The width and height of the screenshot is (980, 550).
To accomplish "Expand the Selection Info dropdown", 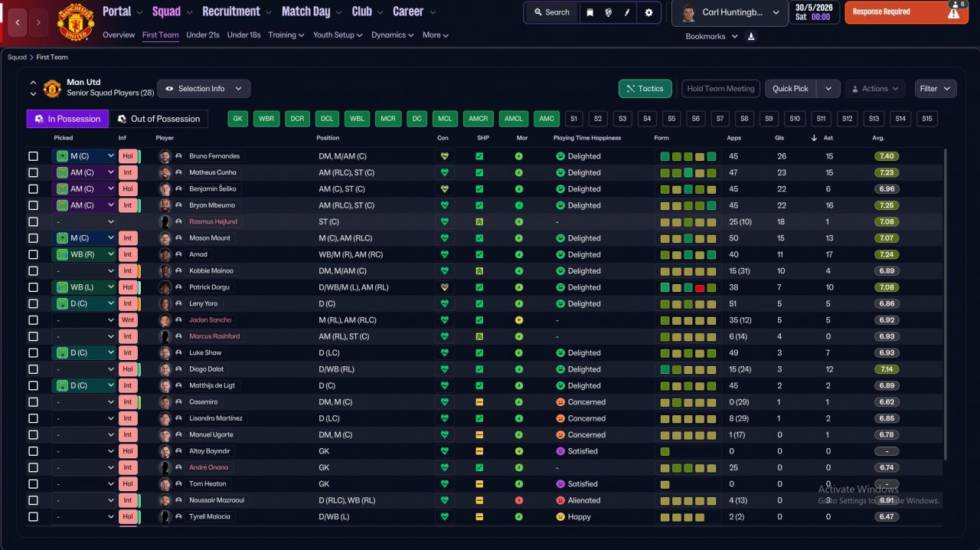I will pos(204,89).
